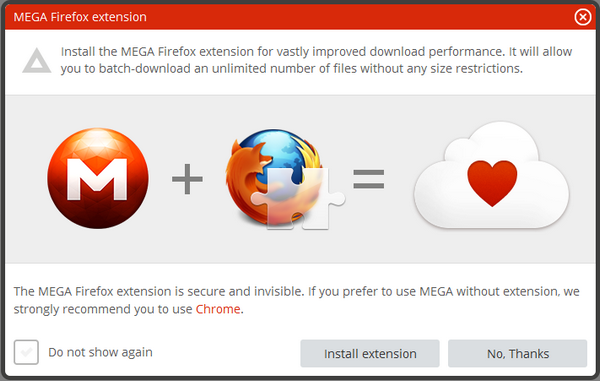Click the 'Do not show again' label
The image size is (600, 381).
coord(100,352)
